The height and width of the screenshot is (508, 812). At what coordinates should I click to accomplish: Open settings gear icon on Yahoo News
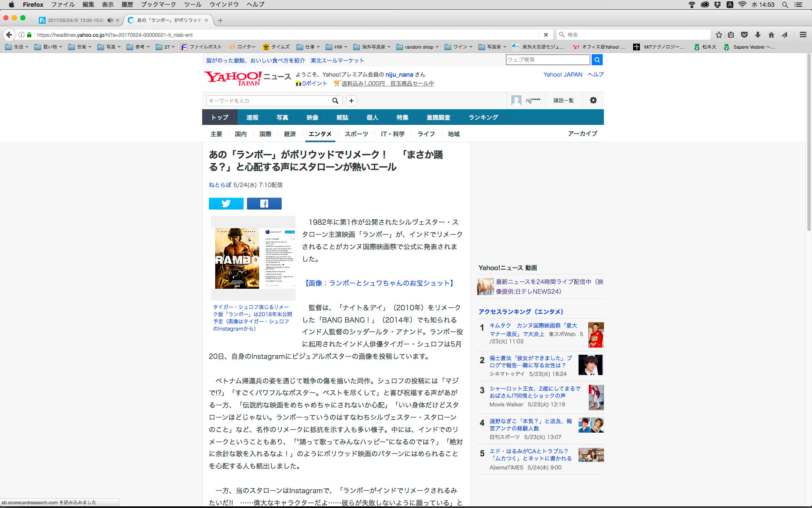(x=593, y=100)
